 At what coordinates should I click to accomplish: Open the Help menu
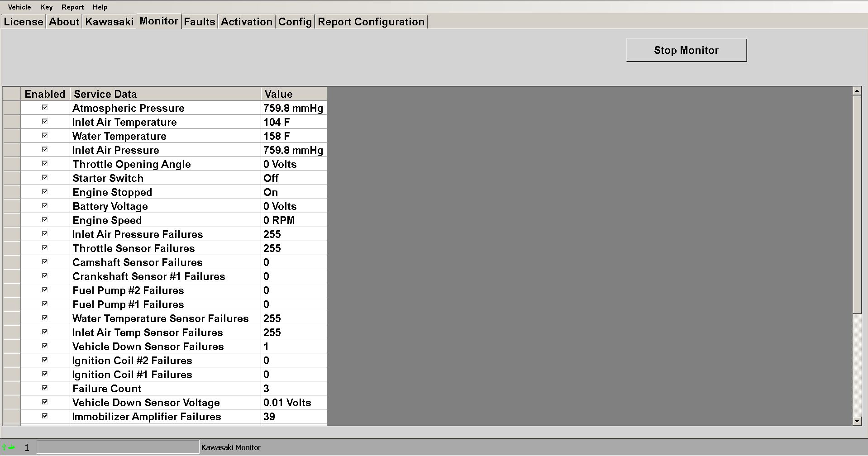100,7
